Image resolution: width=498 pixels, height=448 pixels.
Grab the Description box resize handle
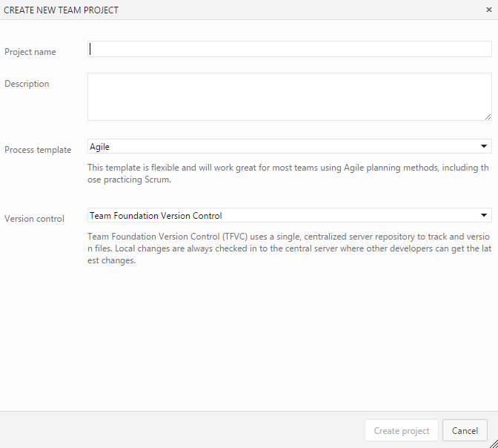pyautogui.click(x=488, y=116)
